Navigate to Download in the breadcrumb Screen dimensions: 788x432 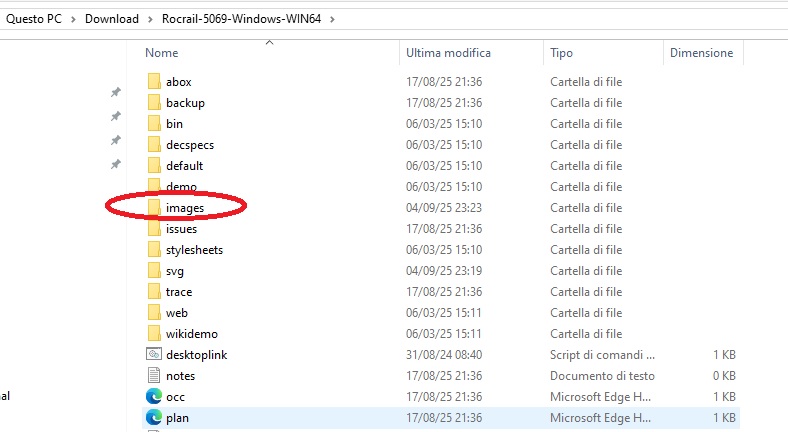coord(112,19)
